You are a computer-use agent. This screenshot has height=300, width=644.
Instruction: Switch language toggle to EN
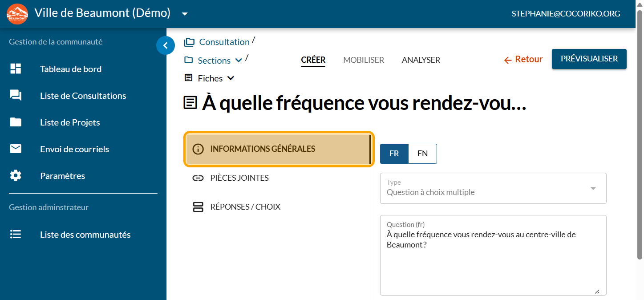[422, 154]
